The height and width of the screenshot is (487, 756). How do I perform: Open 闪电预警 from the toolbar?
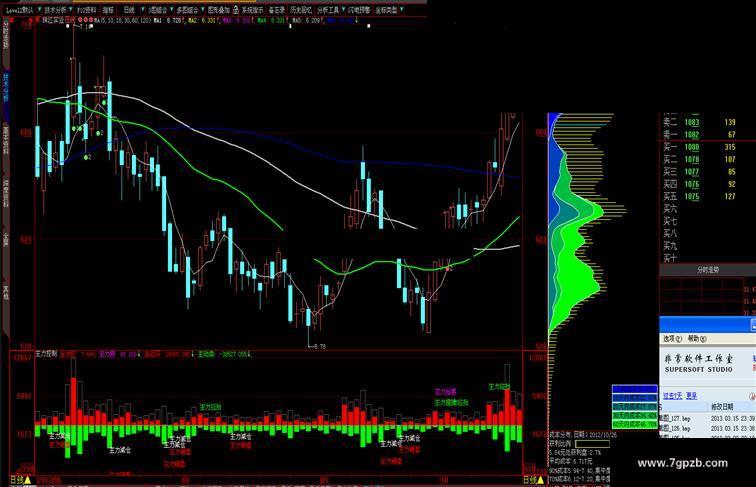[x=360, y=9]
